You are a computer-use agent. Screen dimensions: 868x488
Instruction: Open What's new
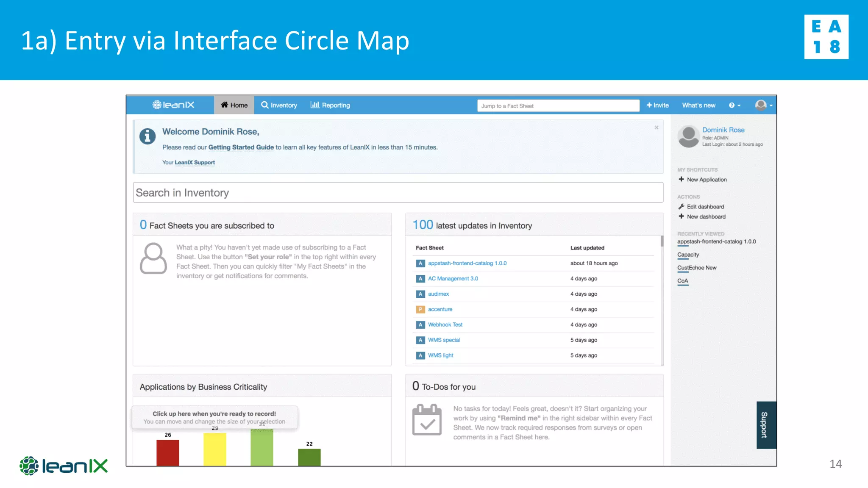(x=698, y=105)
